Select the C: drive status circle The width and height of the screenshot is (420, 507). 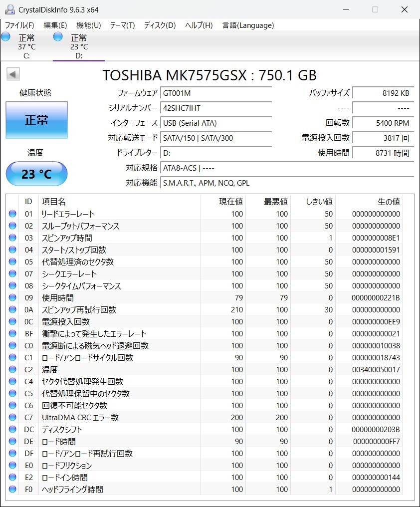click(6, 36)
